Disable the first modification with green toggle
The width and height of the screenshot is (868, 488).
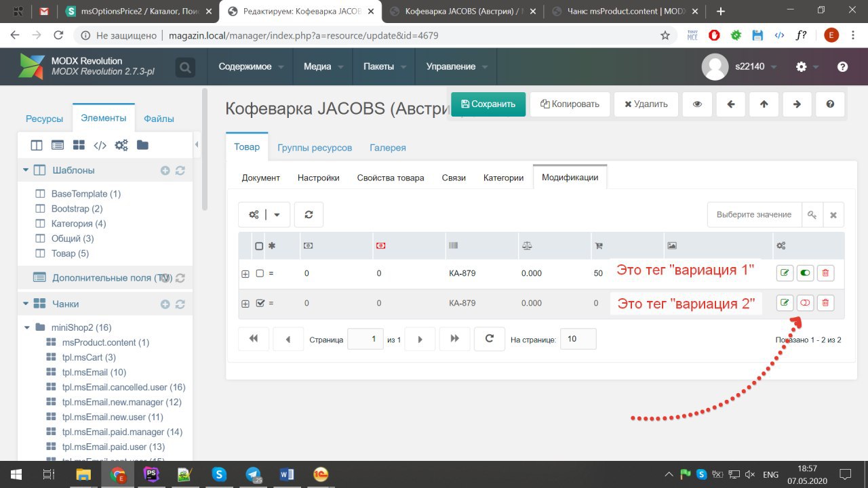(x=805, y=273)
